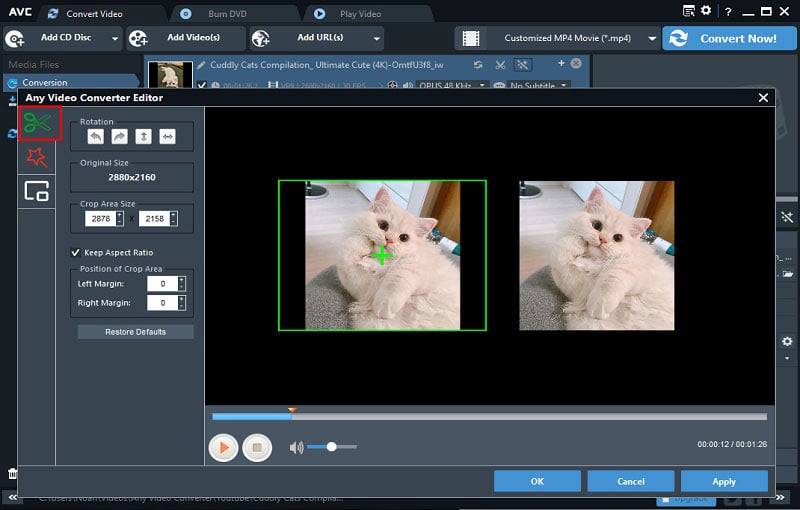Click the crop height input field
The image size is (800, 510).
click(x=154, y=218)
